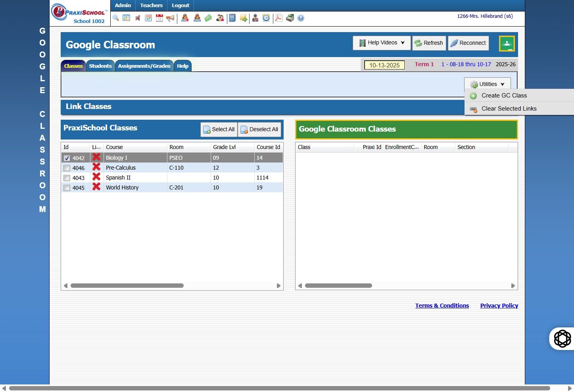Click the red X link icon for World History
Image resolution: width=574 pixels, height=392 pixels.
tap(96, 187)
